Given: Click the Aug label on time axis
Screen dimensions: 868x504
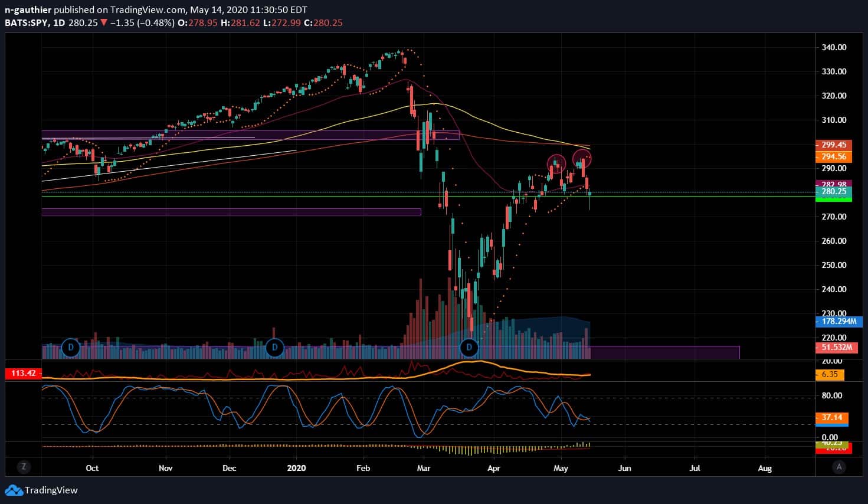Looking at the screenshot, I should tap(764, 469).
